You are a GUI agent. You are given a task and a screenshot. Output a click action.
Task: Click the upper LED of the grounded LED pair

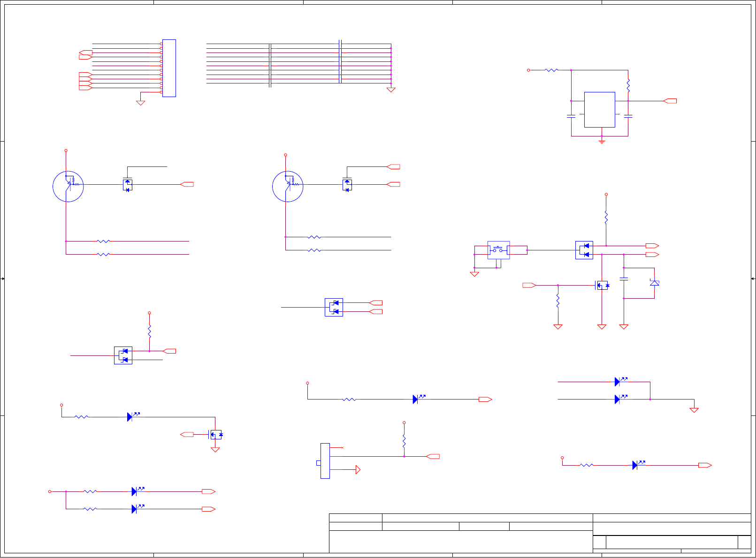(620, 382)
